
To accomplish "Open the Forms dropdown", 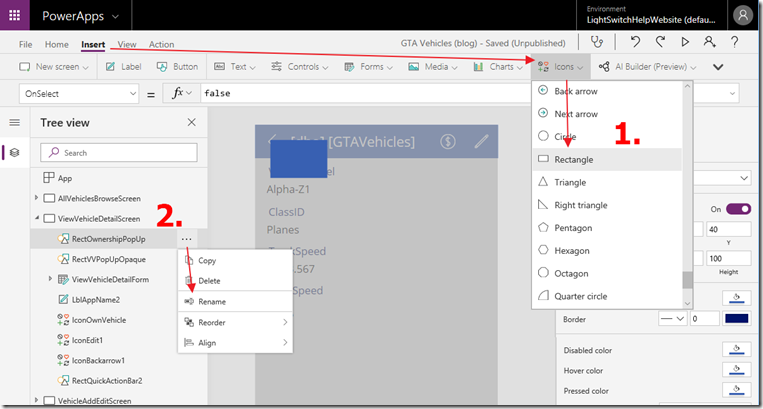I will pyautogui.click(x=368, y=67).
